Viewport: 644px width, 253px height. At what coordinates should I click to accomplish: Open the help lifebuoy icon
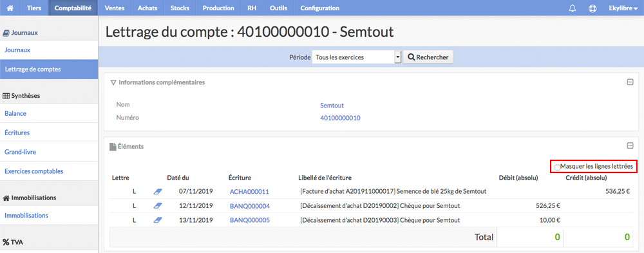tap(592, 8)
